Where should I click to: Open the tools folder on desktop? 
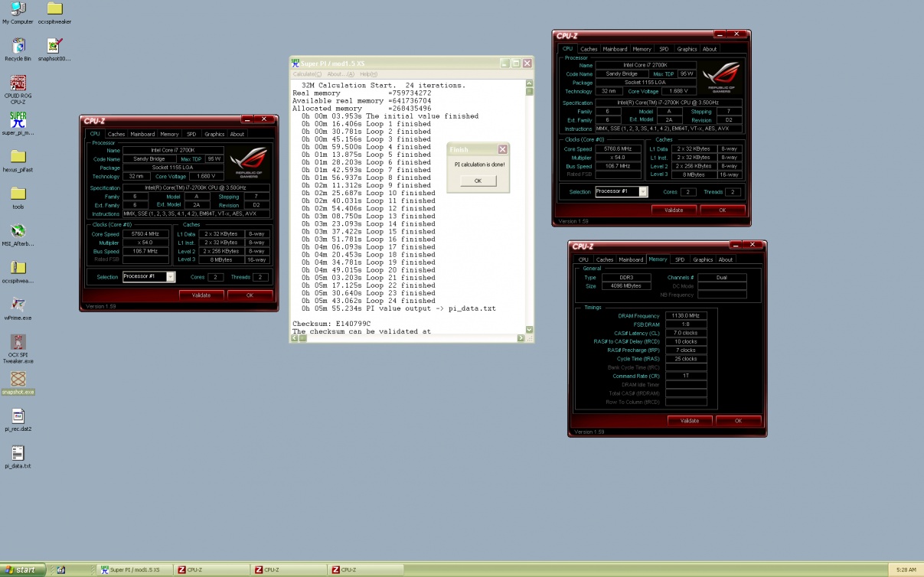(18, 194)
